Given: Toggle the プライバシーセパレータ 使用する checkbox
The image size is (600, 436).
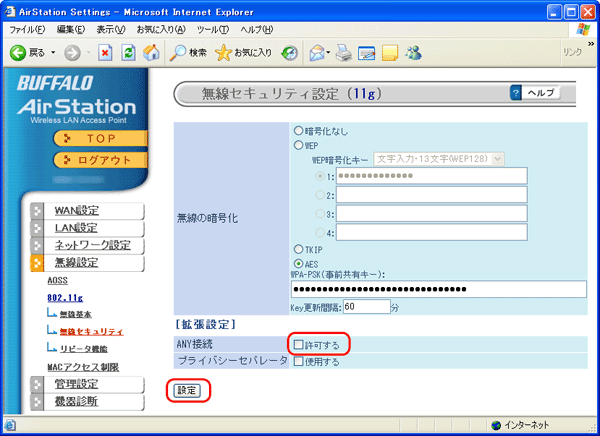Looking at the screenshot, I should 298,361.
